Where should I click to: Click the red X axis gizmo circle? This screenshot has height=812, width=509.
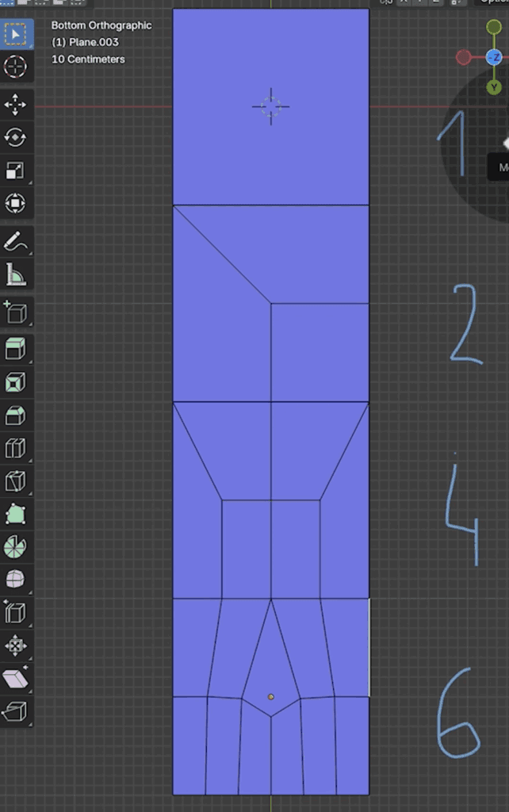464,57
